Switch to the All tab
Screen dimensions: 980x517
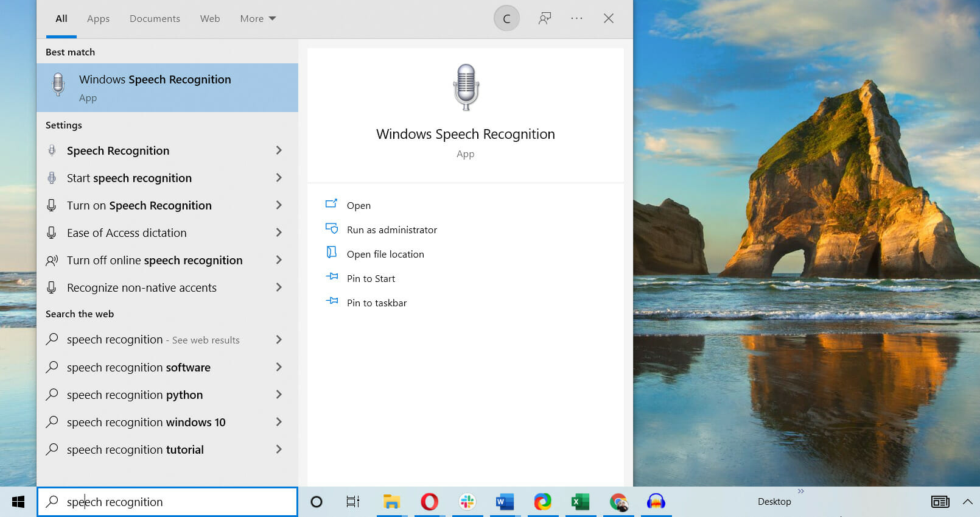61,19
